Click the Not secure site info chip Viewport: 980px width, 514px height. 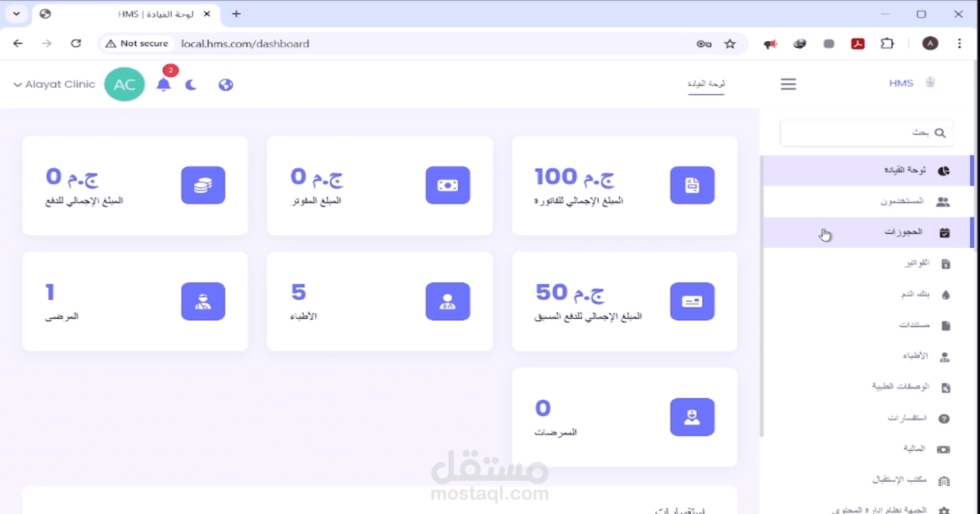coord(137,43)
